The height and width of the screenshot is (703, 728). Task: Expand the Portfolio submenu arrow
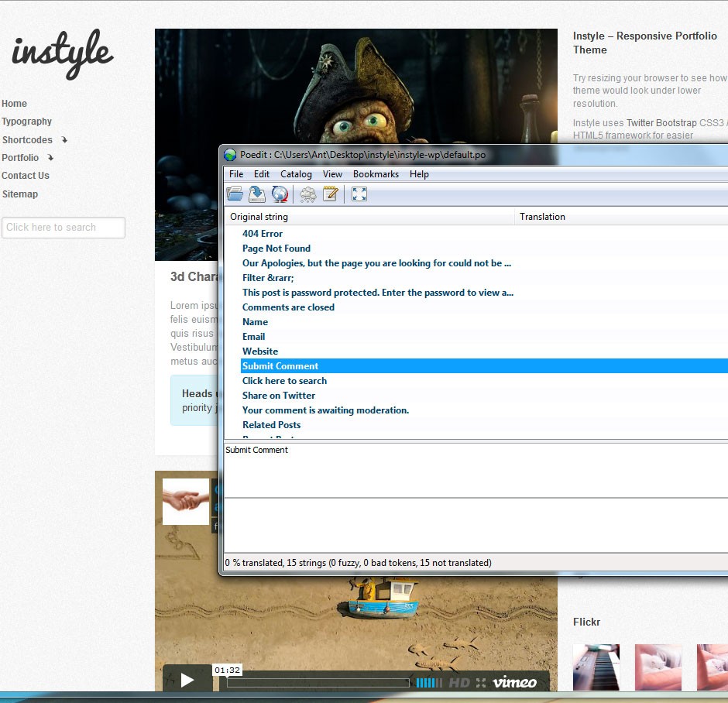tap(50, 158)
